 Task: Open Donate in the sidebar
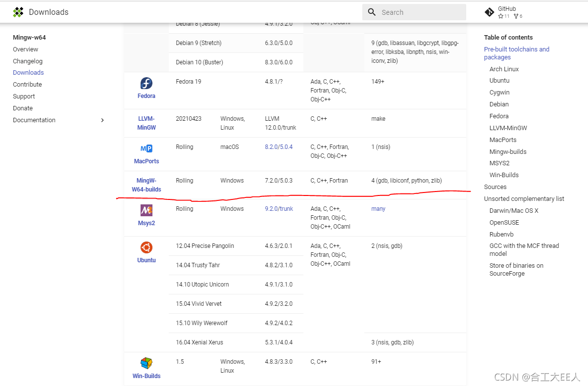(22, 108)
